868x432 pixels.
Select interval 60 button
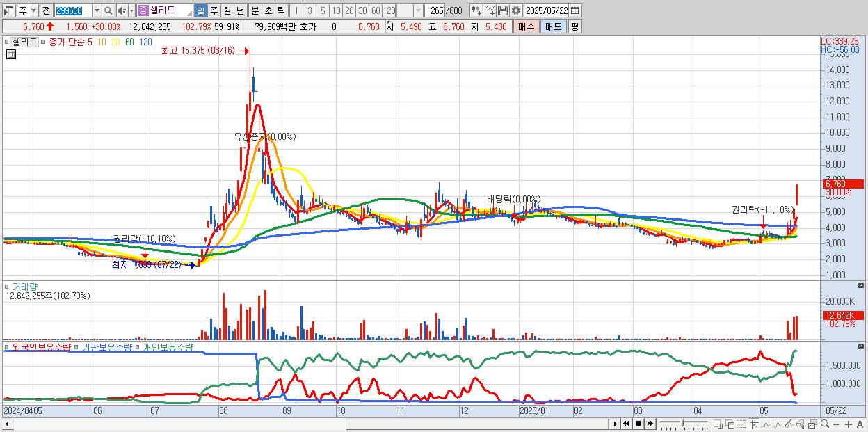(376, 10)
